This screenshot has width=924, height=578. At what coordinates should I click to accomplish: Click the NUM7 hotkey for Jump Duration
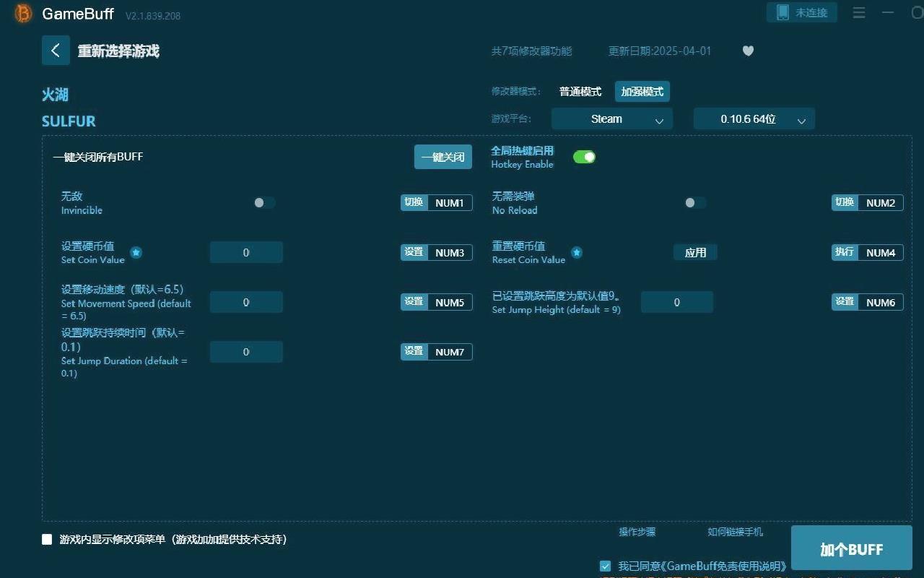(450, 352)
